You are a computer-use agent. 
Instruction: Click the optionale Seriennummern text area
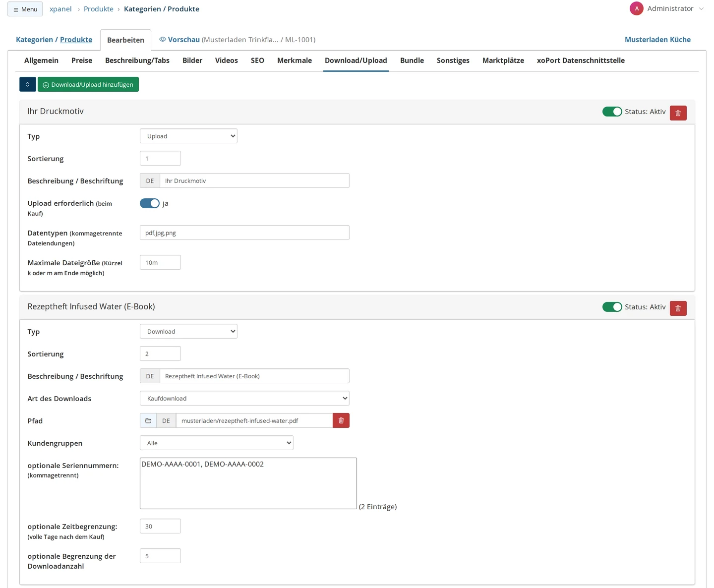click(x=248, y=483)
